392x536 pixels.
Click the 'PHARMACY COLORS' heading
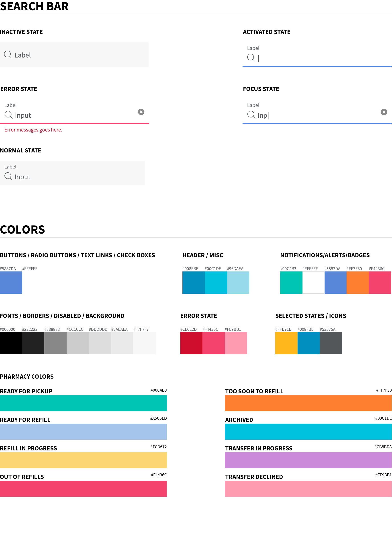click(x=27, y=376)
